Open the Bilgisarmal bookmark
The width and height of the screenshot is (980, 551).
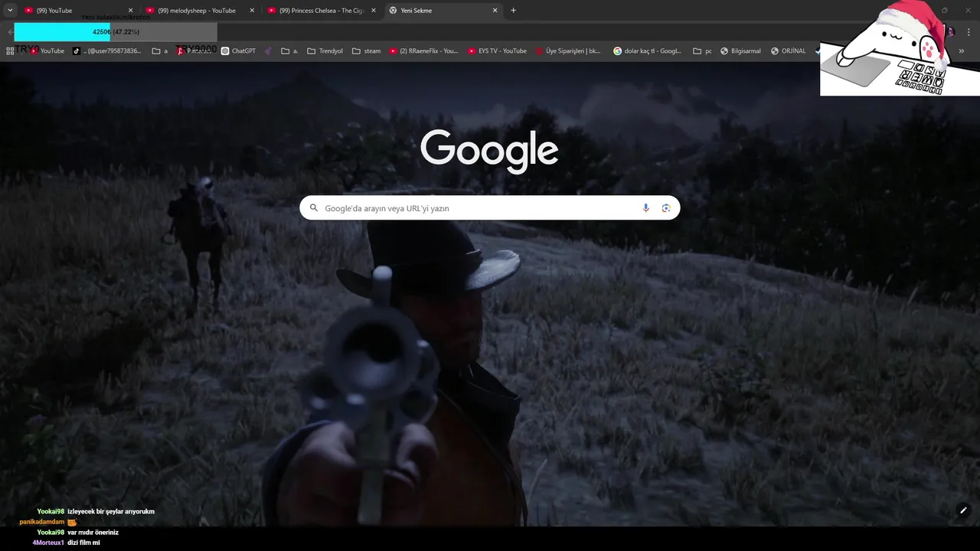740,51
